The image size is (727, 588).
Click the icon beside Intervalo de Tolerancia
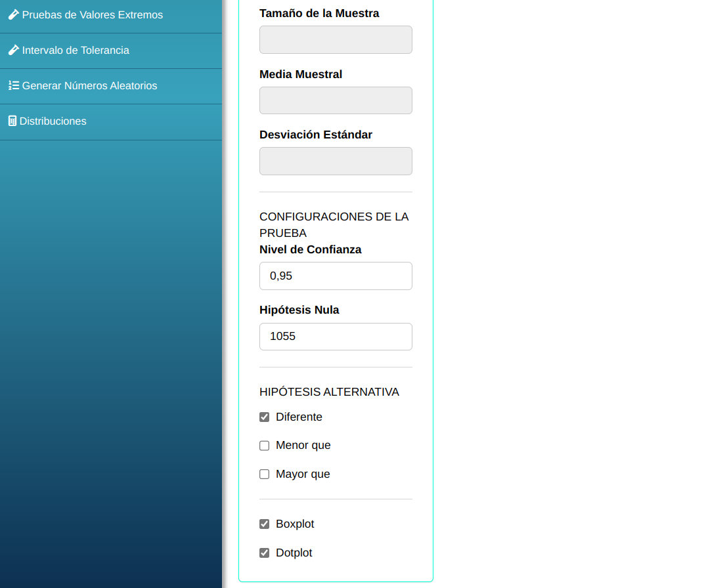tap(13, 50)
